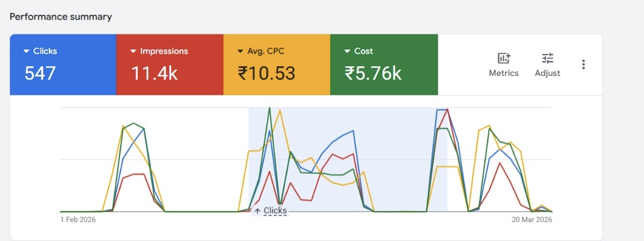Viewport: 644px width, 241px height.
Task: Click the 20 Mar 2026 end date label
Action: tap(532, 220)
